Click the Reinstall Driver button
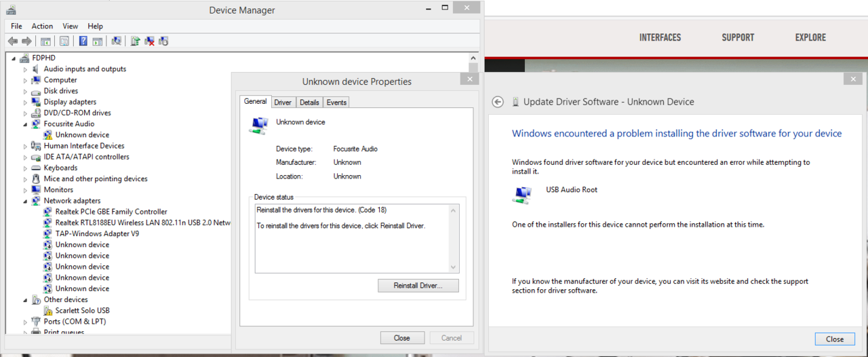The height and width of the screenshot is (357, 868). point(418,286)
